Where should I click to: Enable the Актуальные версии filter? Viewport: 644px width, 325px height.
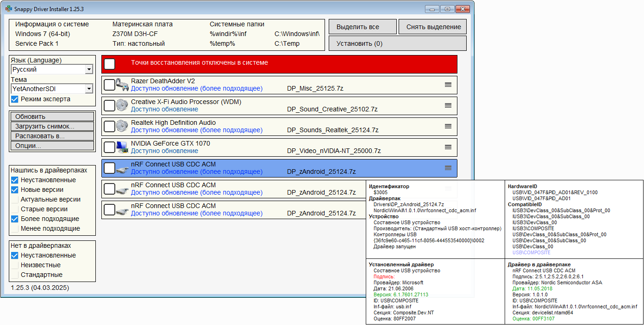point(15,199)
